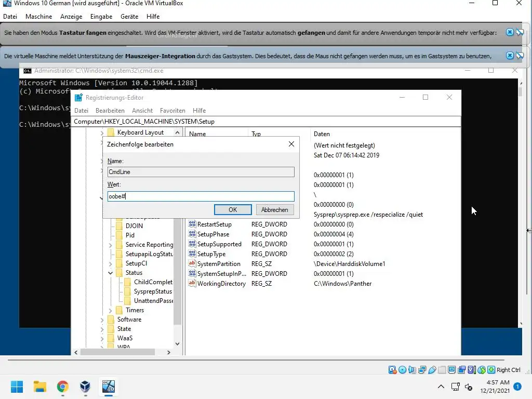Click the shared folders icon in VirtualBox status bar
This screenshot has height=399, width=532.
tap(442, 370)
